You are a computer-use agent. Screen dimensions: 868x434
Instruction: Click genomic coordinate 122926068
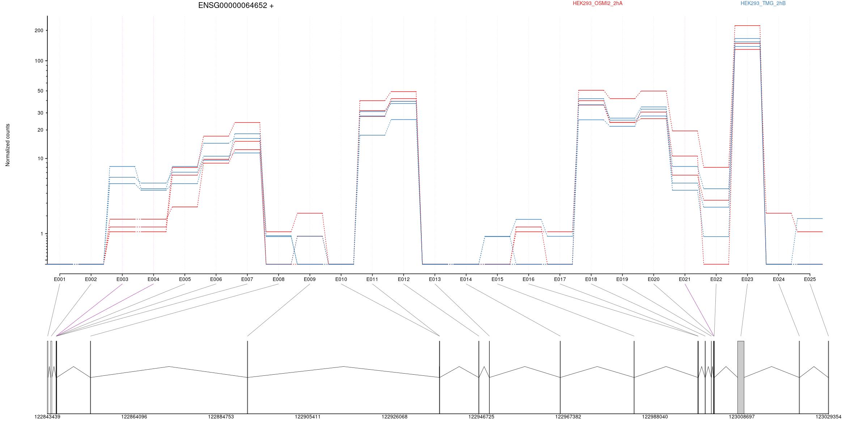point(395,417)
